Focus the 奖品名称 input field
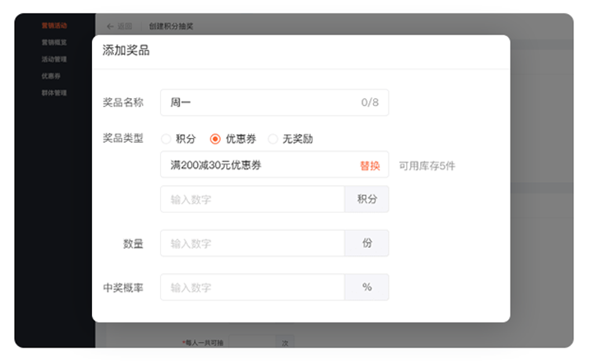589x364 pixels. tap(259, 103)
